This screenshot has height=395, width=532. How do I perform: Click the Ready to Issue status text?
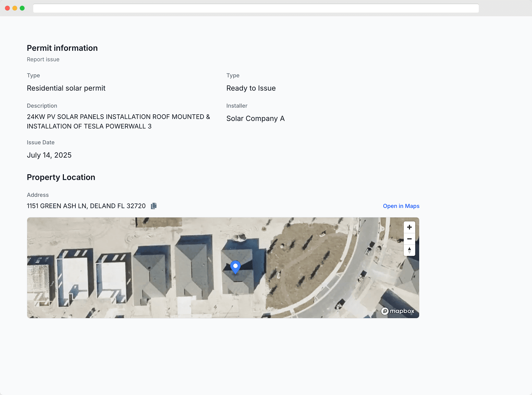tap(251, 88)
